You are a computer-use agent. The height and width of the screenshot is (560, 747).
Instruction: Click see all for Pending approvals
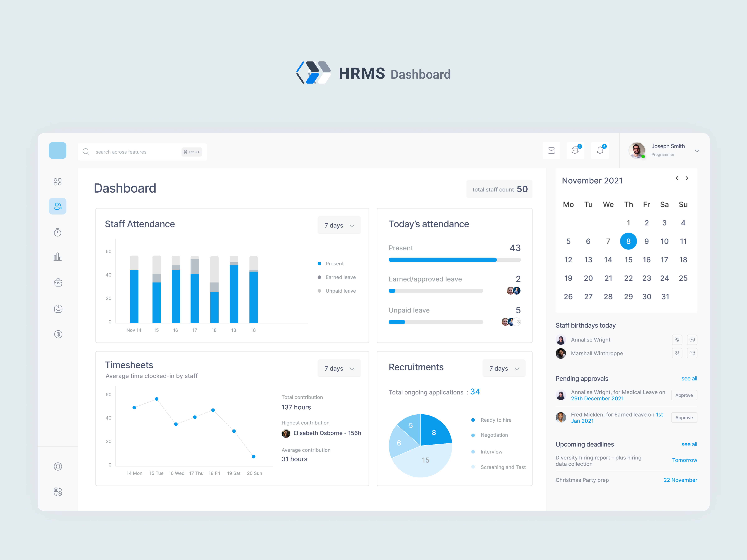pos(689,378)
